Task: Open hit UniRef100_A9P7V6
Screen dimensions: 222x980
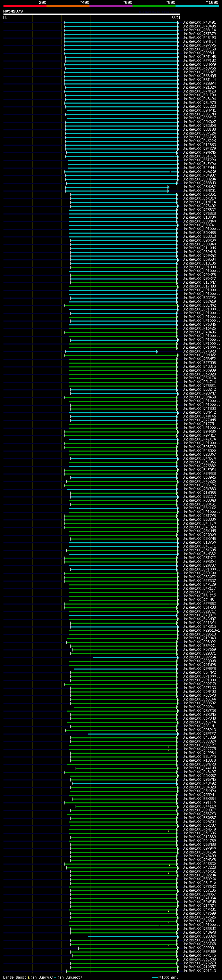Action: [x=199, y=45]
